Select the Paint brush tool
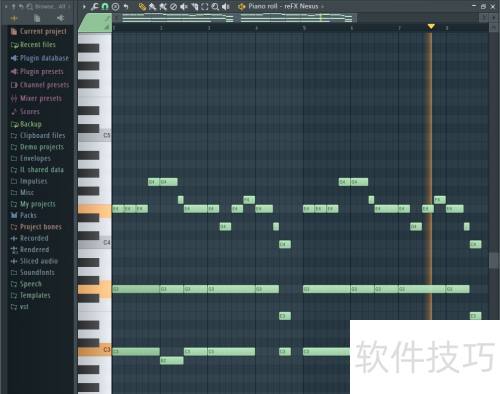 [x=152, y=6]
